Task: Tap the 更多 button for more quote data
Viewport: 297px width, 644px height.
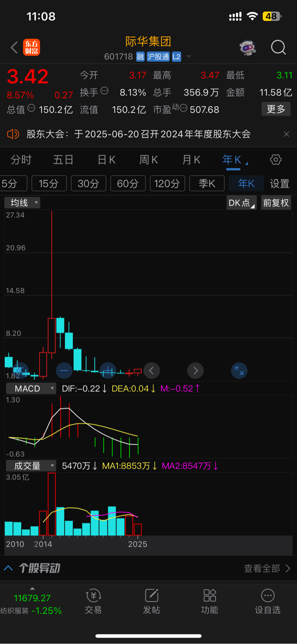Action: (276, 109)
